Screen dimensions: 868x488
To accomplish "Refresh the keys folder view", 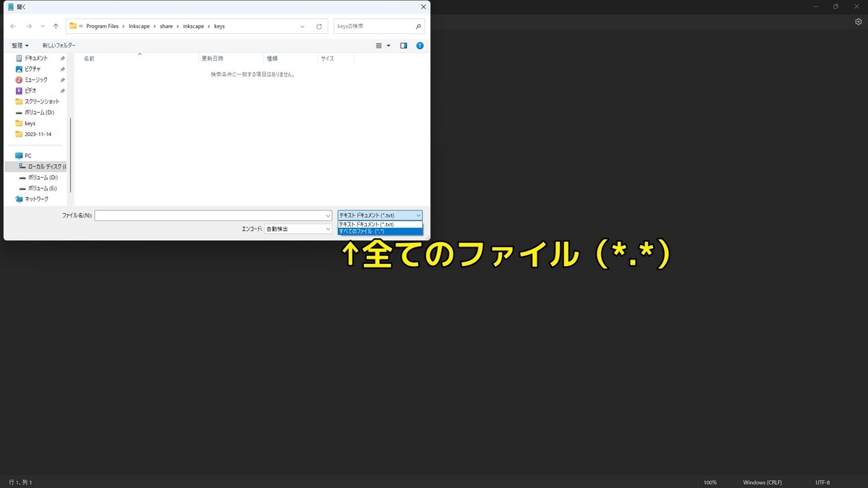I will (318, 26).
